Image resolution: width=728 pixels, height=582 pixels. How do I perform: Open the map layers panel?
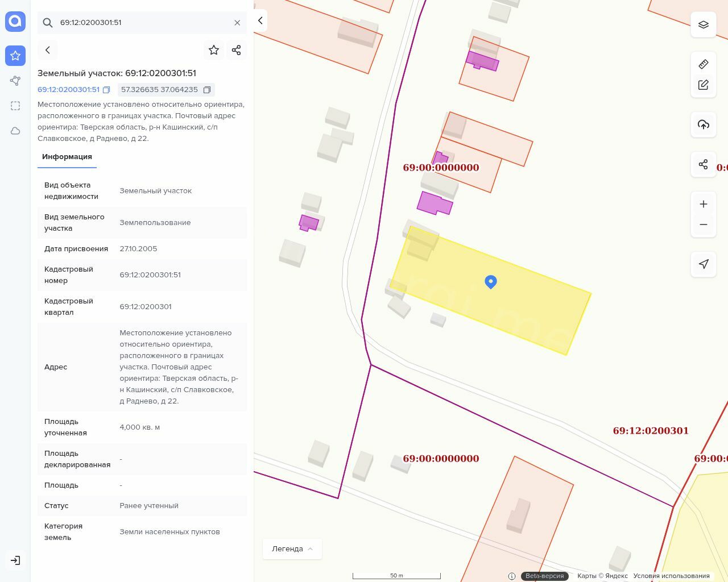point(703,25)
